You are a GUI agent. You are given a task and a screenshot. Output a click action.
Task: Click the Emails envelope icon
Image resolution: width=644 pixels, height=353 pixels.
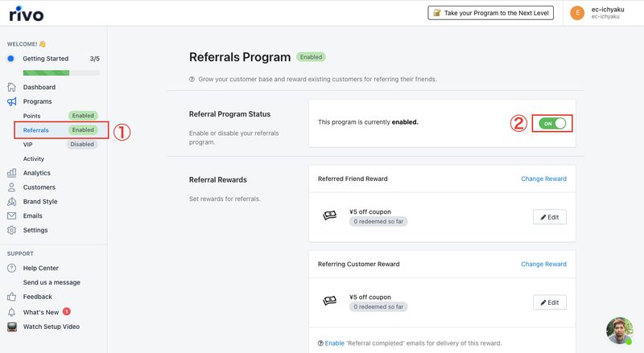pyautogui.click(x=11, y=216)
